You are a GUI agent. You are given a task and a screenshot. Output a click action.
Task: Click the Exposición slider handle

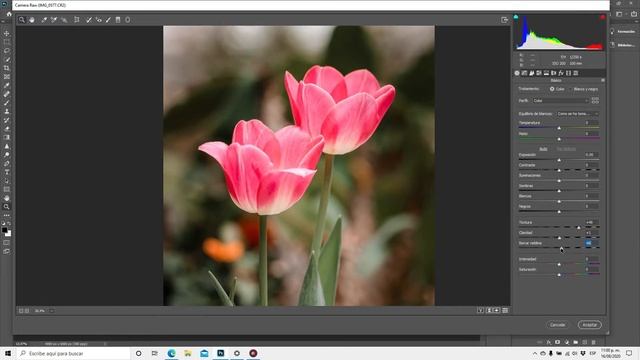[559, 160]
